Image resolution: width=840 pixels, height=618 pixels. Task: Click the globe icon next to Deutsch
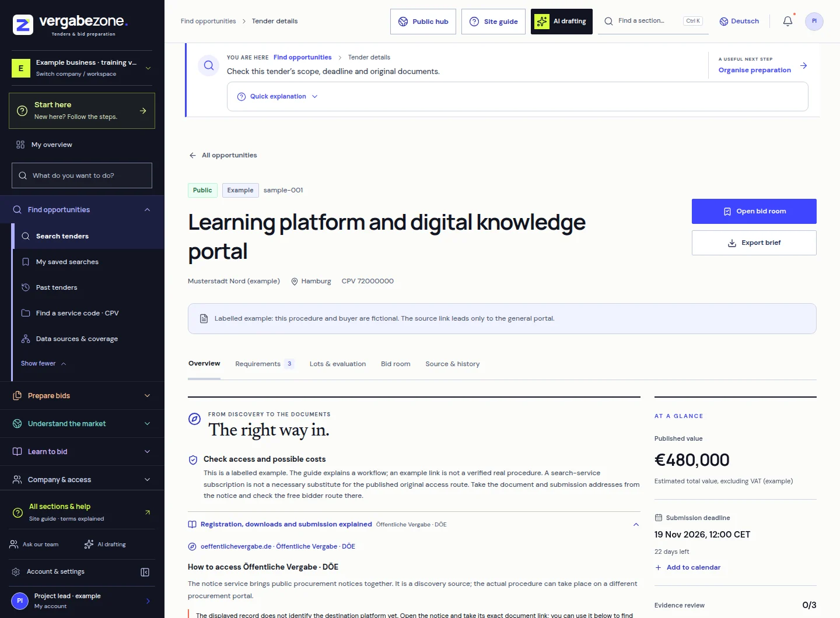(x=724, y=21)
